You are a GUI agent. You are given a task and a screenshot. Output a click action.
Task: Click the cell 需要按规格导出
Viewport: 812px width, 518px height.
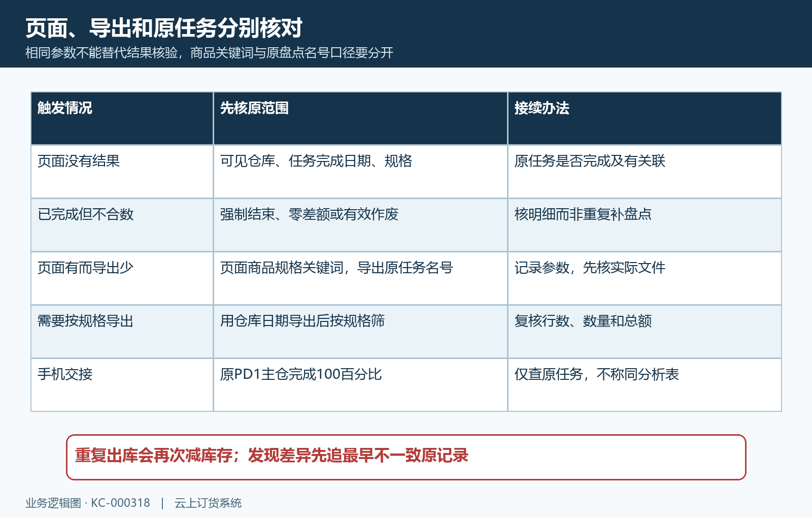click(122, 332)
